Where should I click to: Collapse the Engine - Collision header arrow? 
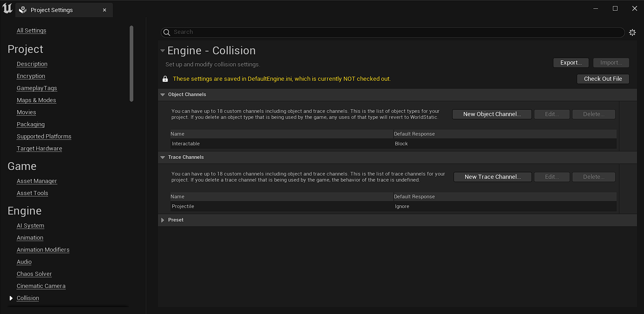pyautogui.click(x=162, y=51)
